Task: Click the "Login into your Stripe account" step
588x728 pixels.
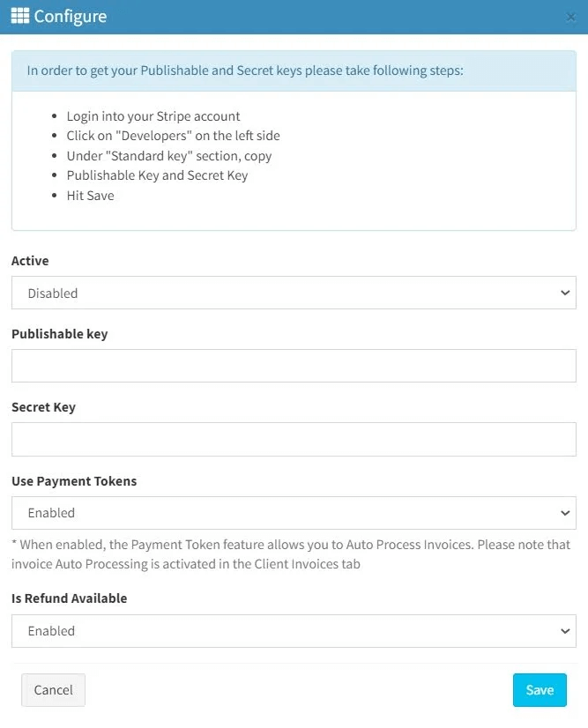Action: click(153, 116)
